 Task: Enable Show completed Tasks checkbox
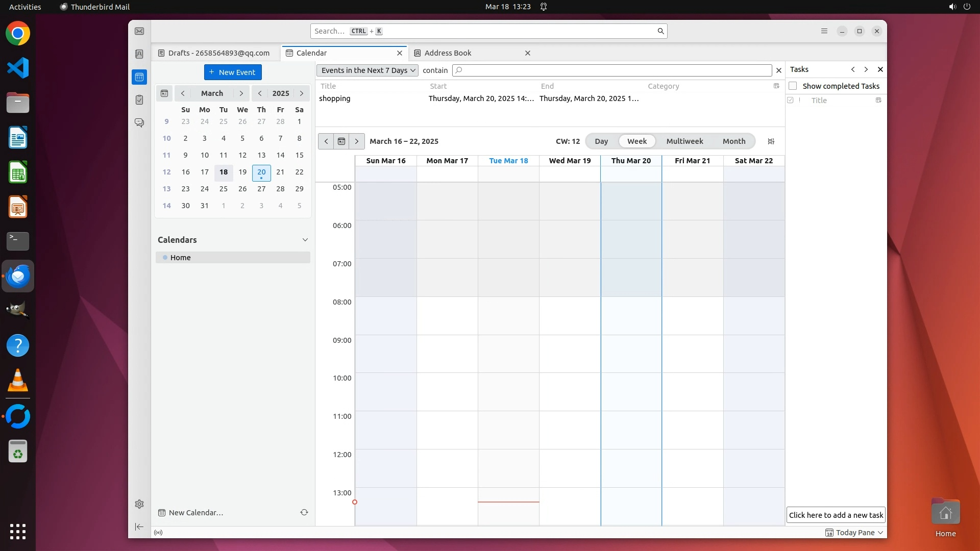(x=793, y=86)
